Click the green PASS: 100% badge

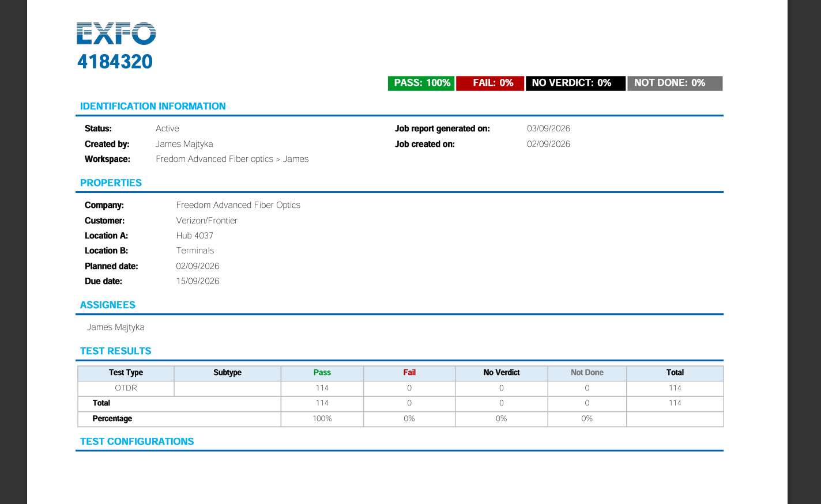point(421,83)
